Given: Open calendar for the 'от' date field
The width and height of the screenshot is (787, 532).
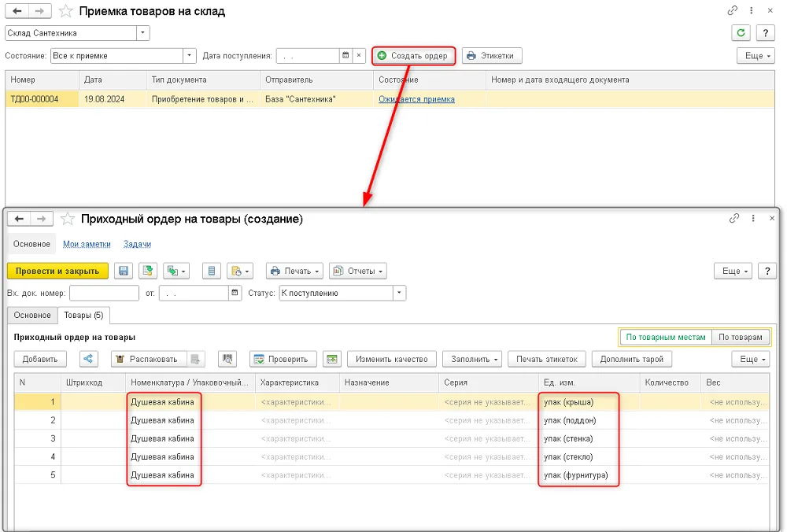Looking at the screenshot, I should [x=235, y=293].
